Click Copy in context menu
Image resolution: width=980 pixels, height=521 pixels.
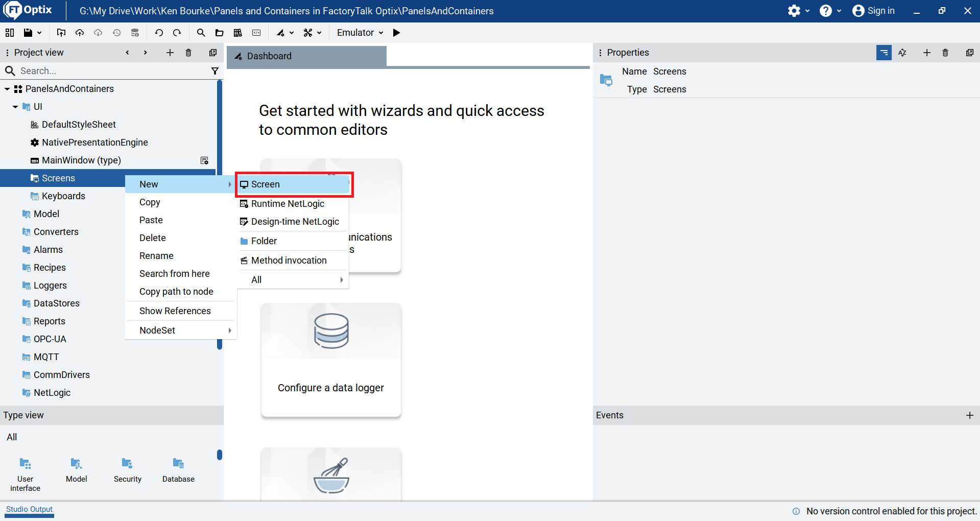coord(181,202)
